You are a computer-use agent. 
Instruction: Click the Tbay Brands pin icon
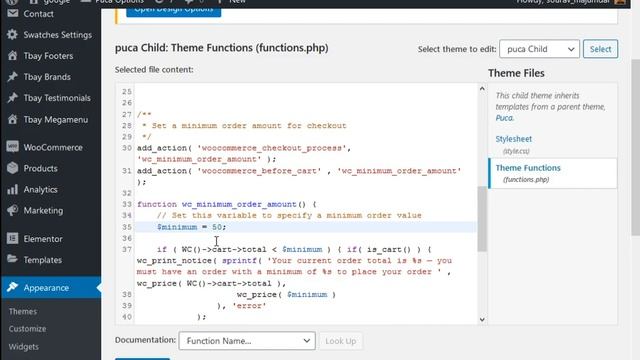pos(13,77)
